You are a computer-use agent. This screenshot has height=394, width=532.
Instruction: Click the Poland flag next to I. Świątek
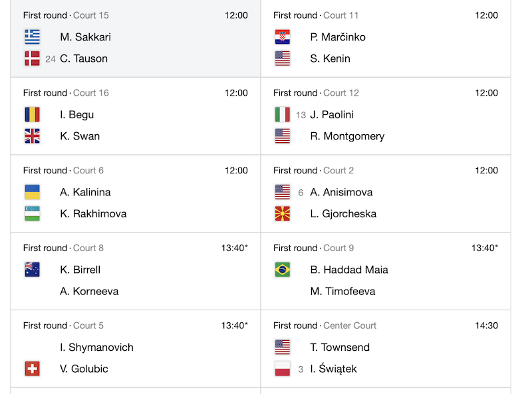[x=282, y=369]
